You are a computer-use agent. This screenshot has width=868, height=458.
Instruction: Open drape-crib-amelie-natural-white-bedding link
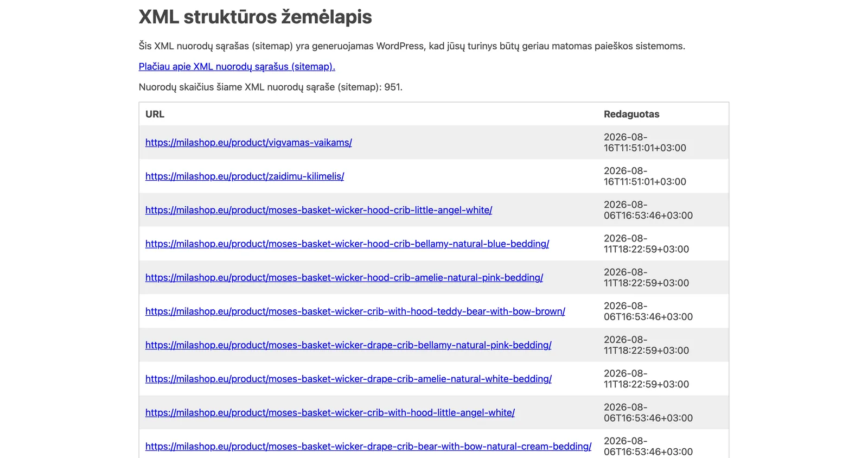pyautogui.click(x=348, y=379)
